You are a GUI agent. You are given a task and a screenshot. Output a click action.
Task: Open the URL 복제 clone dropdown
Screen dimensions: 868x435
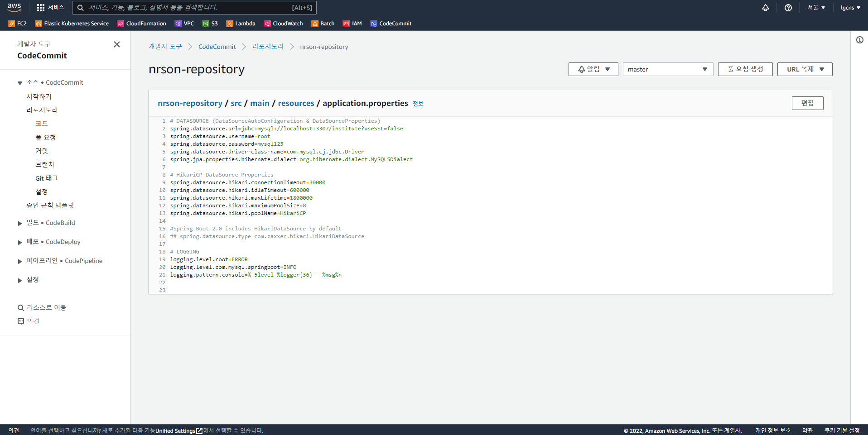805,69
